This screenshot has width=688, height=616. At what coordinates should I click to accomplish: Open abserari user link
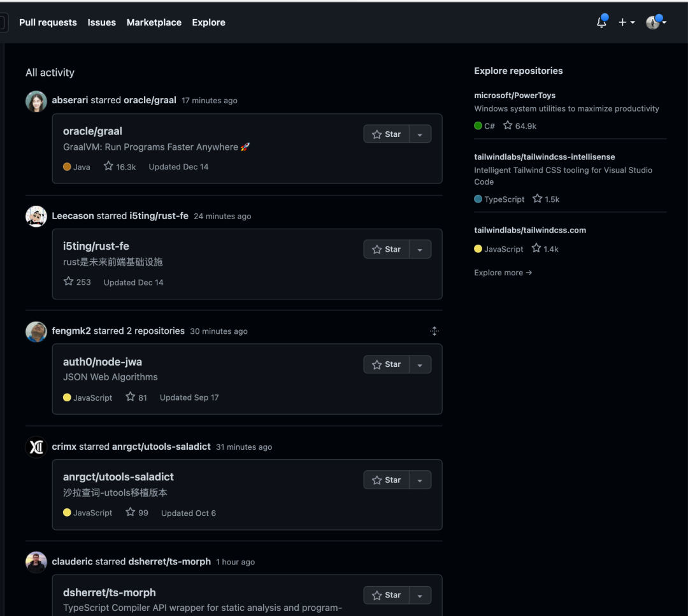[x=70, y=100]
